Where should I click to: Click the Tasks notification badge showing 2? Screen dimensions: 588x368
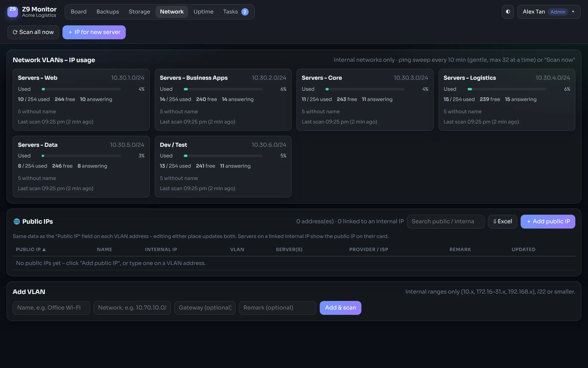point(245,12)
